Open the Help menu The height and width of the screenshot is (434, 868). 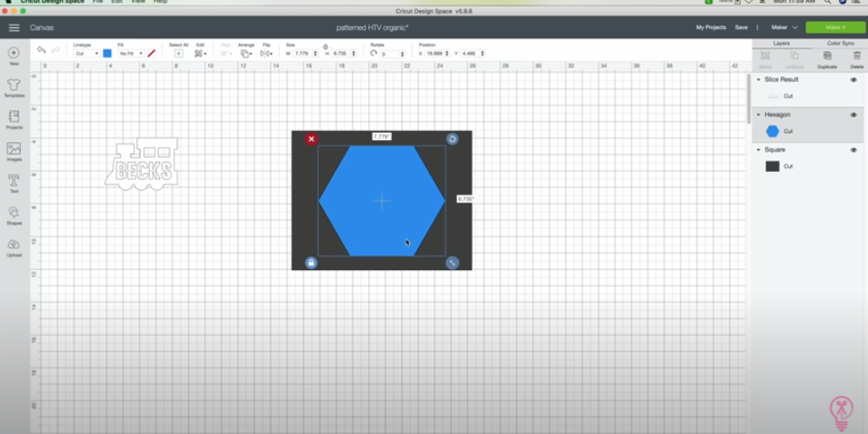coord(160,2)
